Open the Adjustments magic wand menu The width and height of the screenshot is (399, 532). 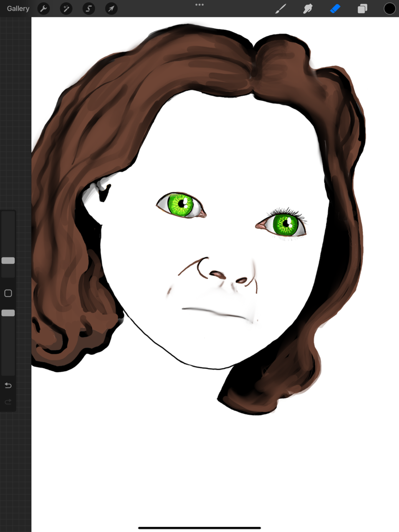click(66, 9)
